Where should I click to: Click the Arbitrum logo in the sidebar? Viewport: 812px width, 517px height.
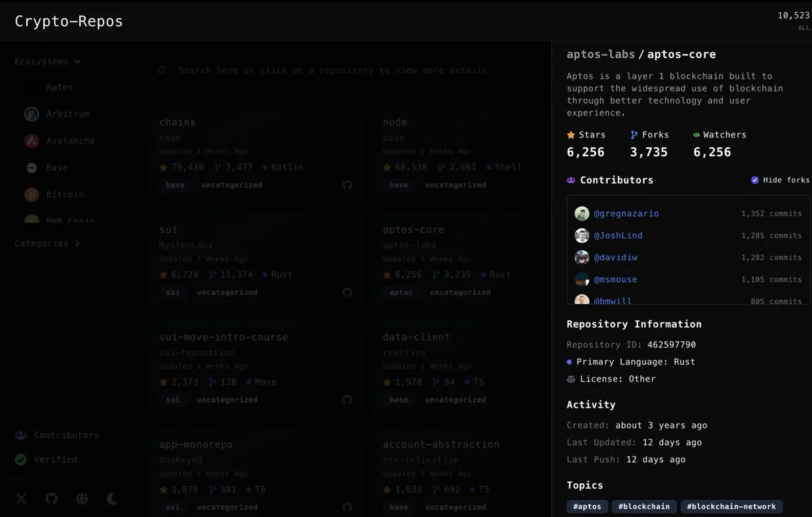(31, 114)
